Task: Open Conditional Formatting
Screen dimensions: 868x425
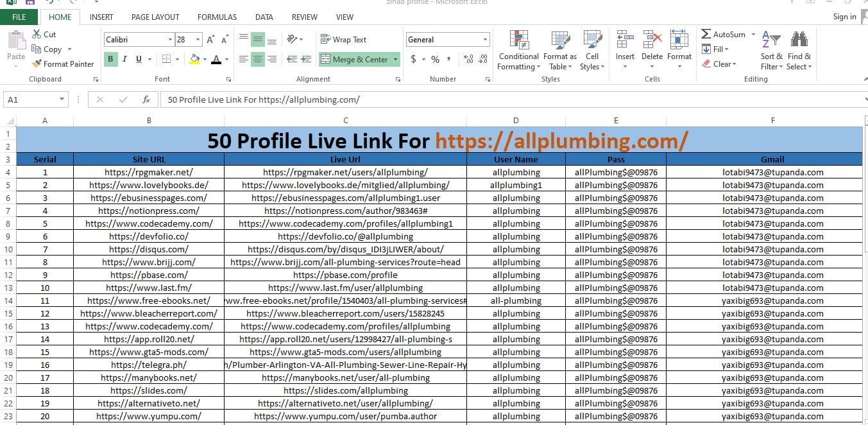Action: (518, 49)
